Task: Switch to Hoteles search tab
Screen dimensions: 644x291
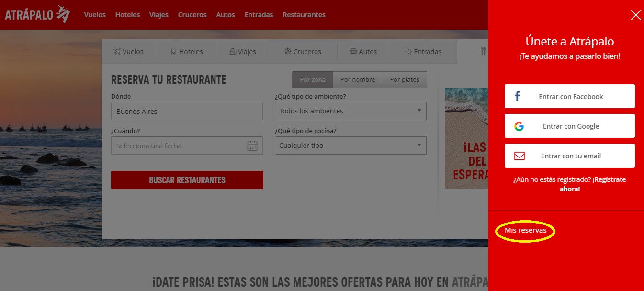Action: 187,52
